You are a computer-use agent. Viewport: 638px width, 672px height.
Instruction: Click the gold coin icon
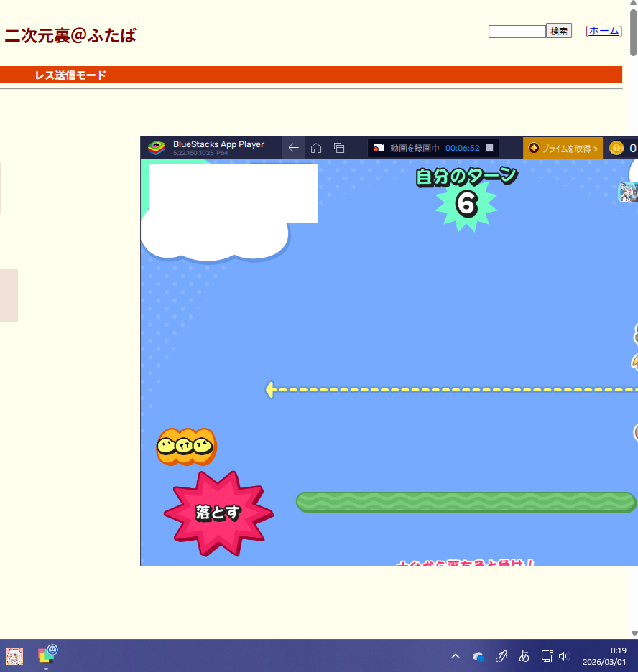(x=616, y=148)
